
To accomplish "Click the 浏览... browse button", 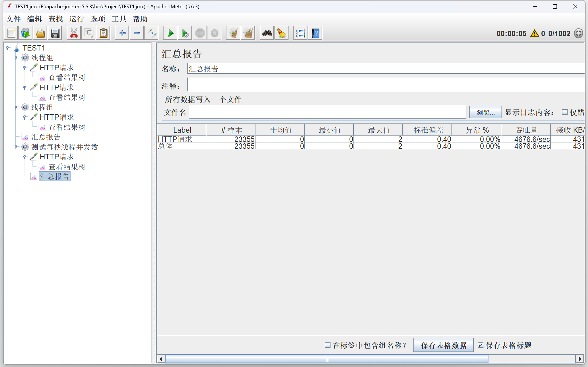I will 485,112.
